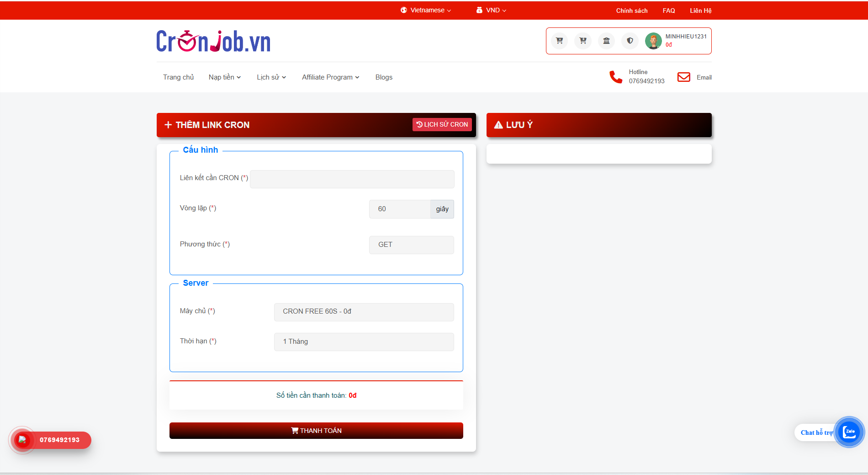This screenshot has width=868, height=475.
Task: Click the shield security icon
Action: (x=630, y=41)
